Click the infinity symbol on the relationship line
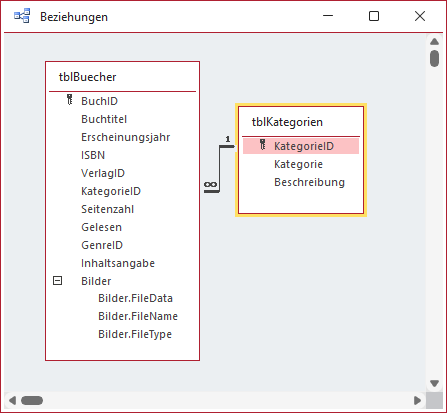The image size is (447, 413). click(210, 185)
